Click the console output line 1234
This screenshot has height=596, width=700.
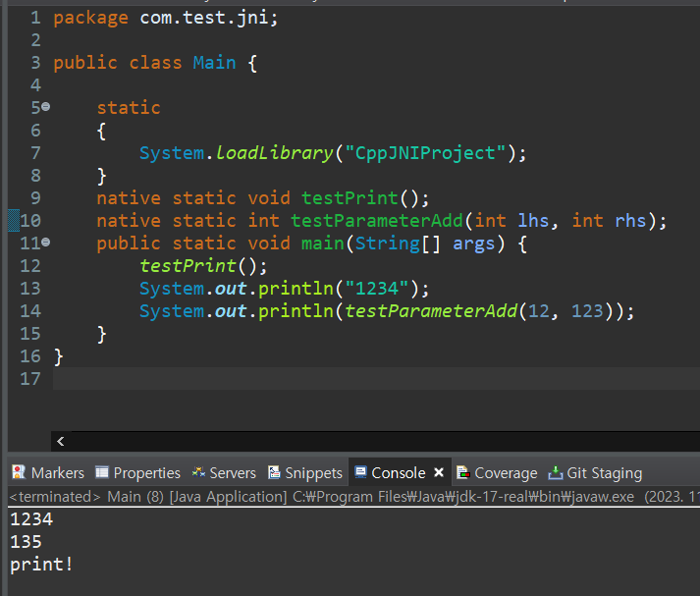(31, 519)
